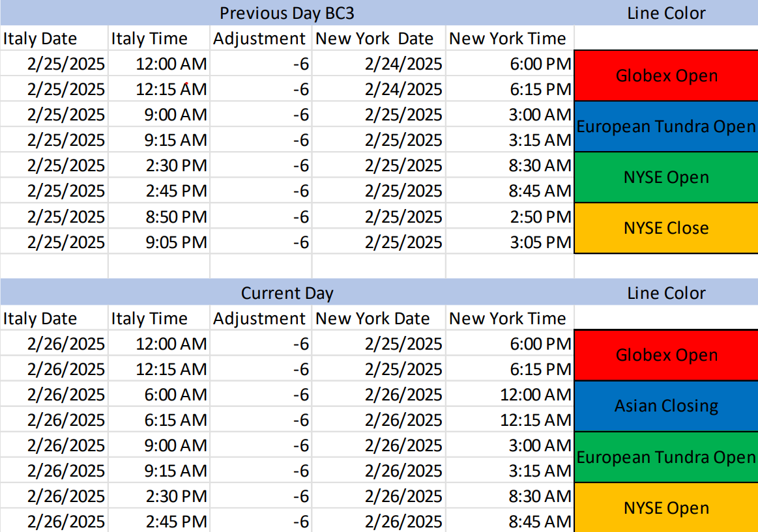Select the yellow NYSE Open cell
Screen dimensions: 758x532
665,508
